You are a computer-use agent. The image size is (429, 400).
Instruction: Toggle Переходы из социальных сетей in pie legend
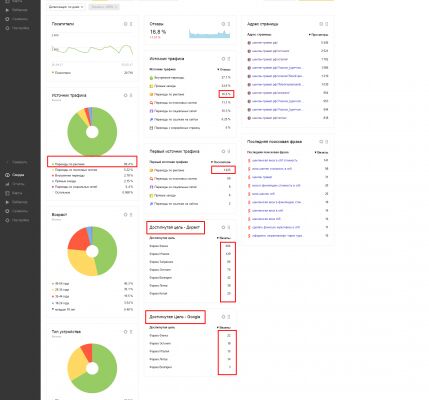(x=75, y=187)
